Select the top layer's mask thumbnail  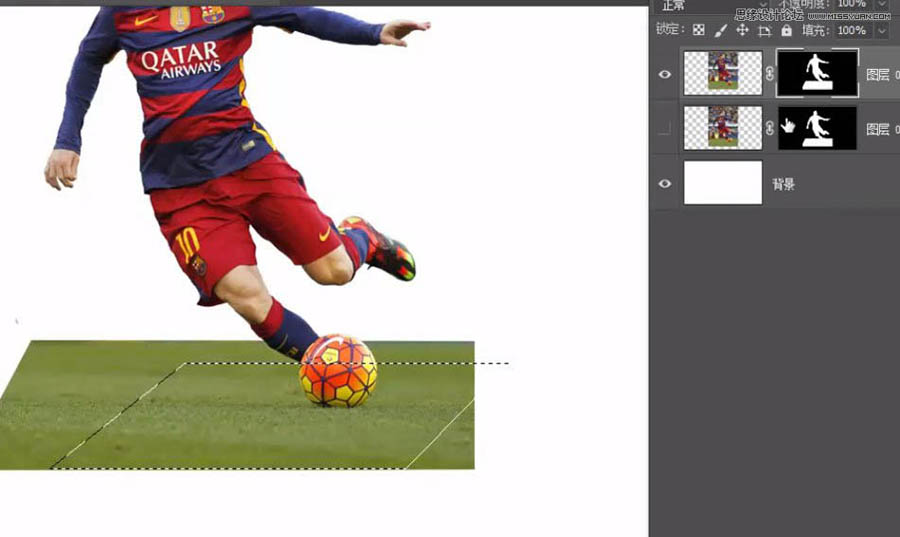(817, 74)
